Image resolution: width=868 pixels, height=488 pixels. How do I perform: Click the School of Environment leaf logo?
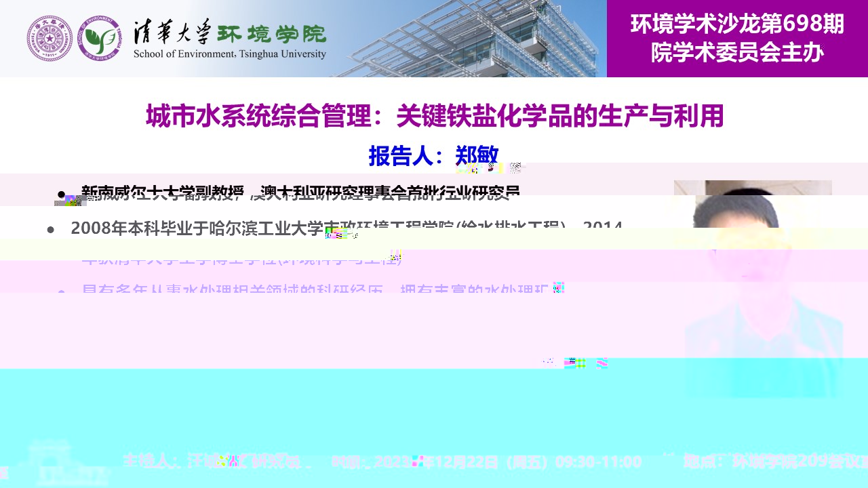tap(100, 39)
